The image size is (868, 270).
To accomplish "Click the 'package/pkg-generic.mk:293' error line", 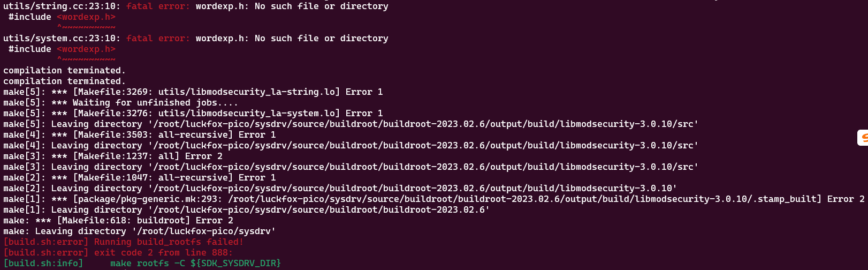I will coord(434,199).
